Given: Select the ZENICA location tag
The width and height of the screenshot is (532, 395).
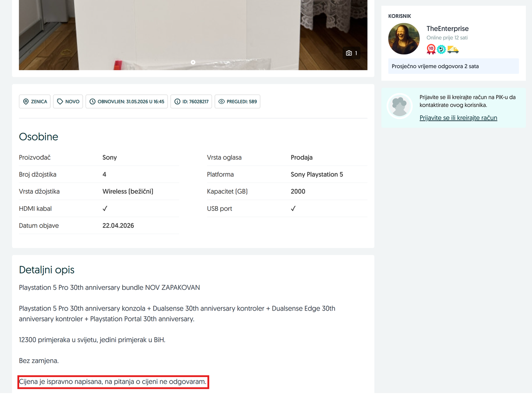Looking at the screenshot, I should [34, 101].
